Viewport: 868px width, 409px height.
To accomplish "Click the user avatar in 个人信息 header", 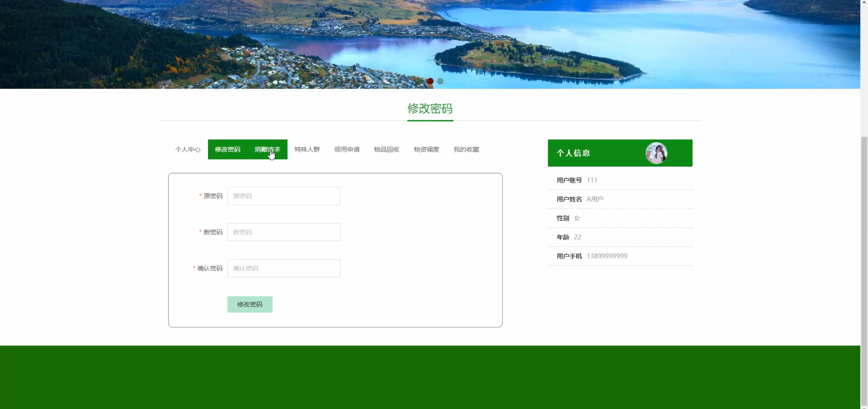I will tap(656, 153).
